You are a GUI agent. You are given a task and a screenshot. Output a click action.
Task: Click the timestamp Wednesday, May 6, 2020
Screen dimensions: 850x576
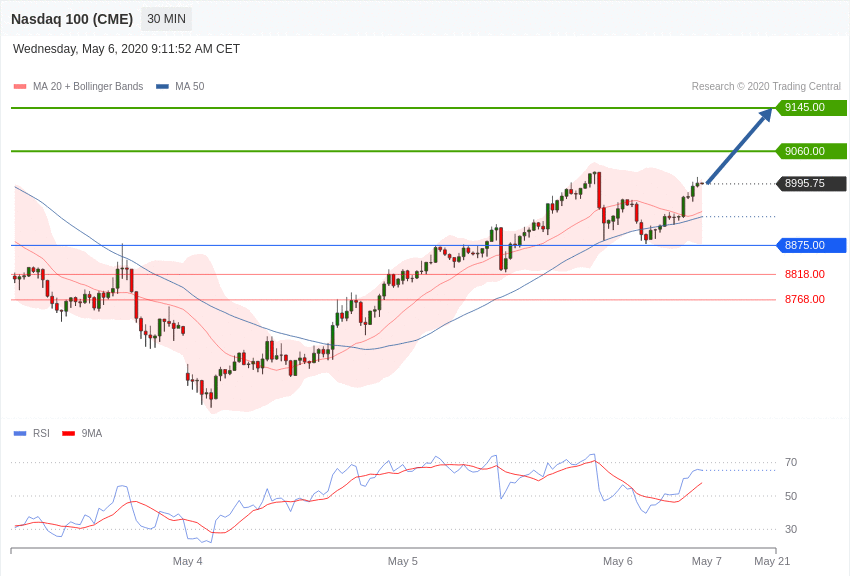click(x=126, y=49)
